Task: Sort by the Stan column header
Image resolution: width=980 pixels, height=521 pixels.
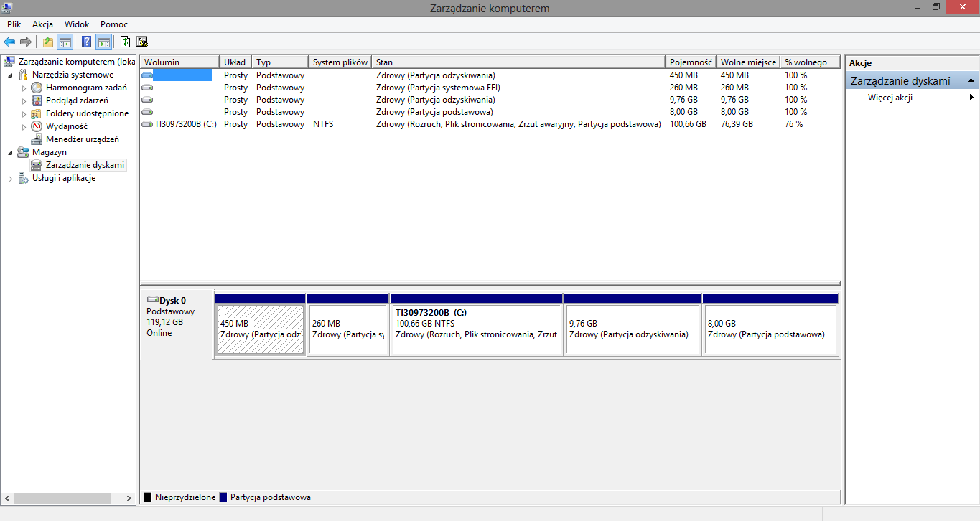Action: pyautogui.click(x=518, y=62)
